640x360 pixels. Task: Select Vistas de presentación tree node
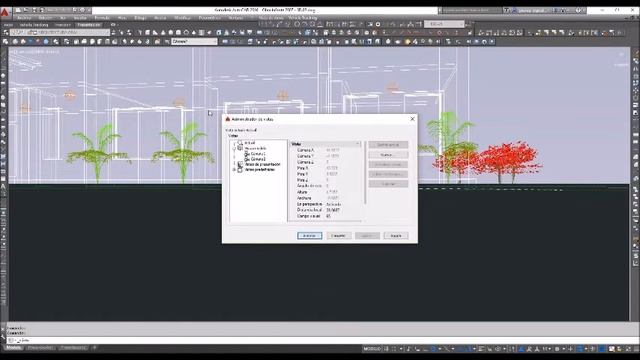(262, 164)
